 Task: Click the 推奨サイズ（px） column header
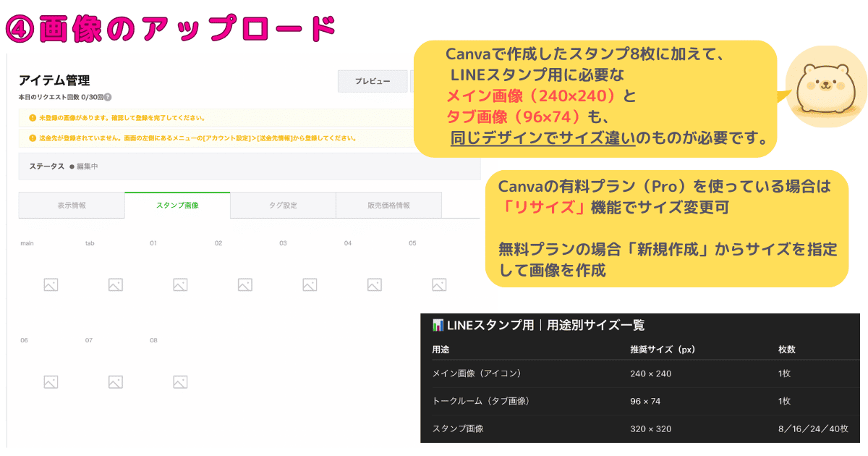663,350
